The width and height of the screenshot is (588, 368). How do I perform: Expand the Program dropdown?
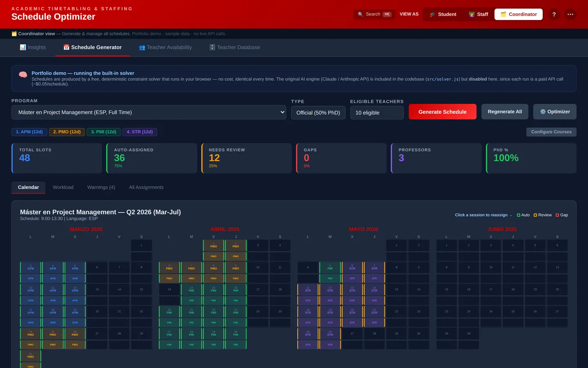click(149, 112)
